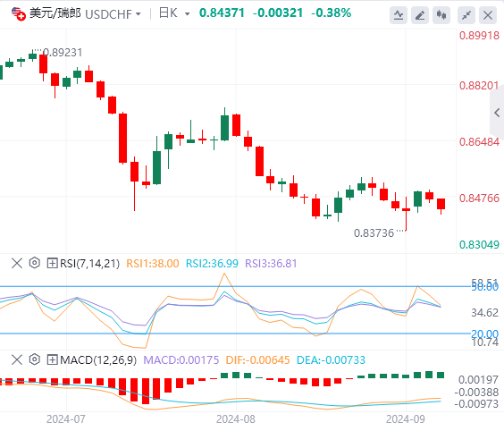This screenshot has height=431, width=504.
Task: Shrink chart using the collapse arrows icon
Action: point(466,15)
